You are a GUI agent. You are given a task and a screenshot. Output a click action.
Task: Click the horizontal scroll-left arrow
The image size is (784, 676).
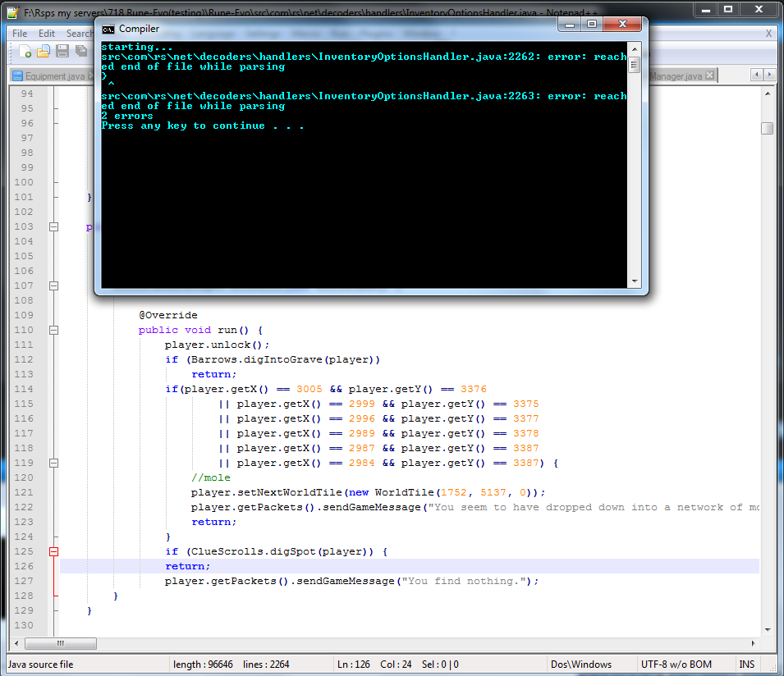[16, 643]
